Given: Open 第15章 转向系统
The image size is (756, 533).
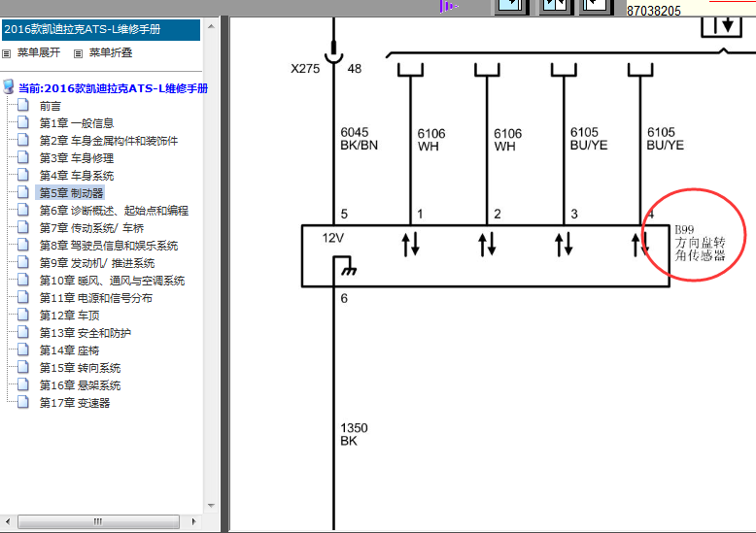Looking at the screenshot, I should pyautogui.click(x=80, y=368).
